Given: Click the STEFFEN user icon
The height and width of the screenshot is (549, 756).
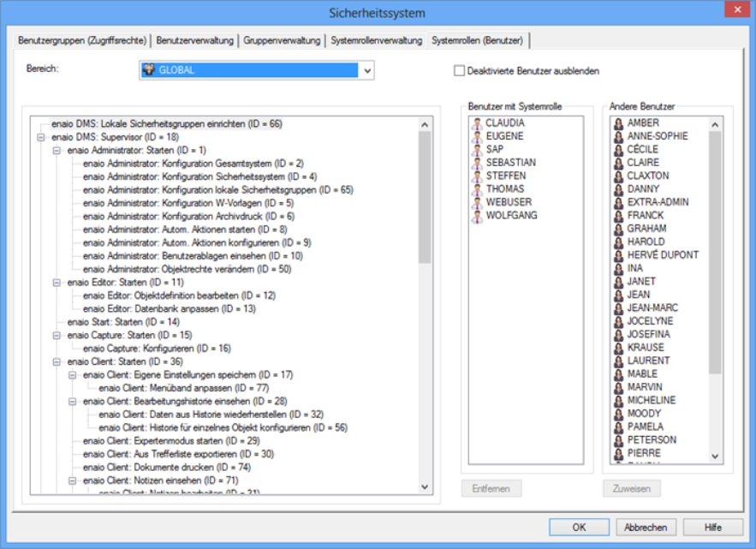Looking at the screenshot, I should (477, 176).
